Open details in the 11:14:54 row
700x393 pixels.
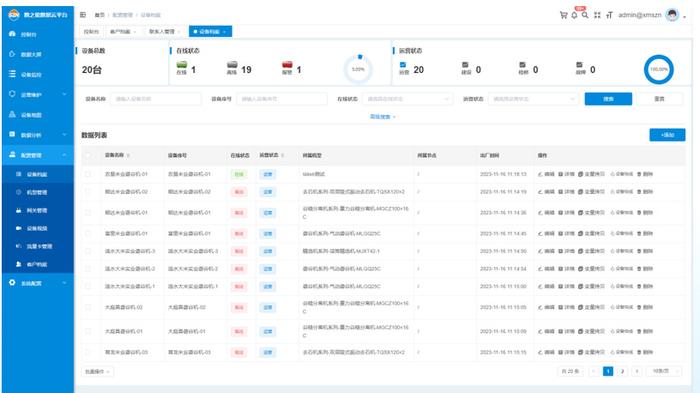(567, 269)
